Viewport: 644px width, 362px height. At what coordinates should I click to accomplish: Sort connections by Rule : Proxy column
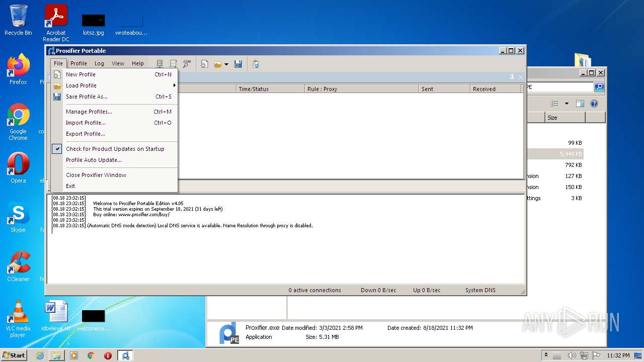click(x=362, y=89)
